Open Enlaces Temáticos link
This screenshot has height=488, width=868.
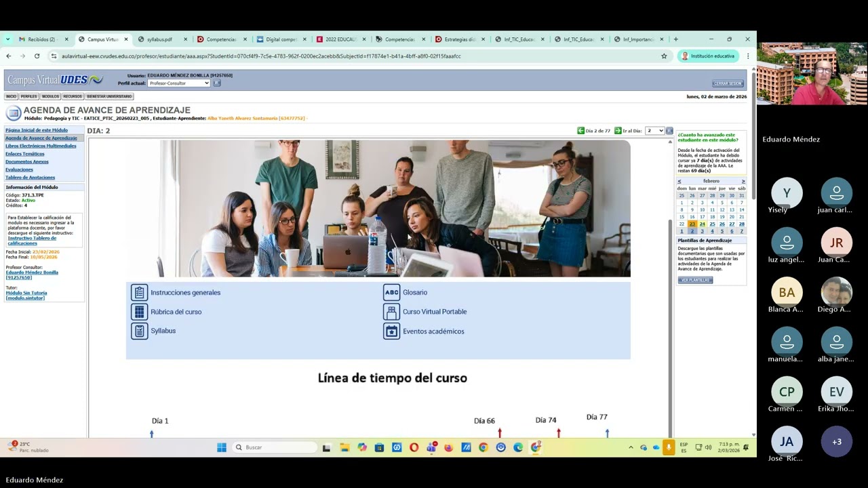point(25,154)
